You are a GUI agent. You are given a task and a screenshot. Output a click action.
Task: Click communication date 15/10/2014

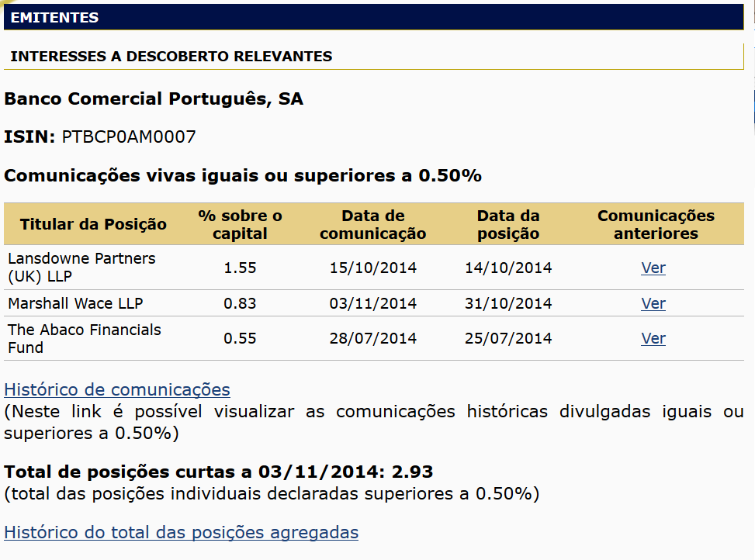tap(373, 268)
